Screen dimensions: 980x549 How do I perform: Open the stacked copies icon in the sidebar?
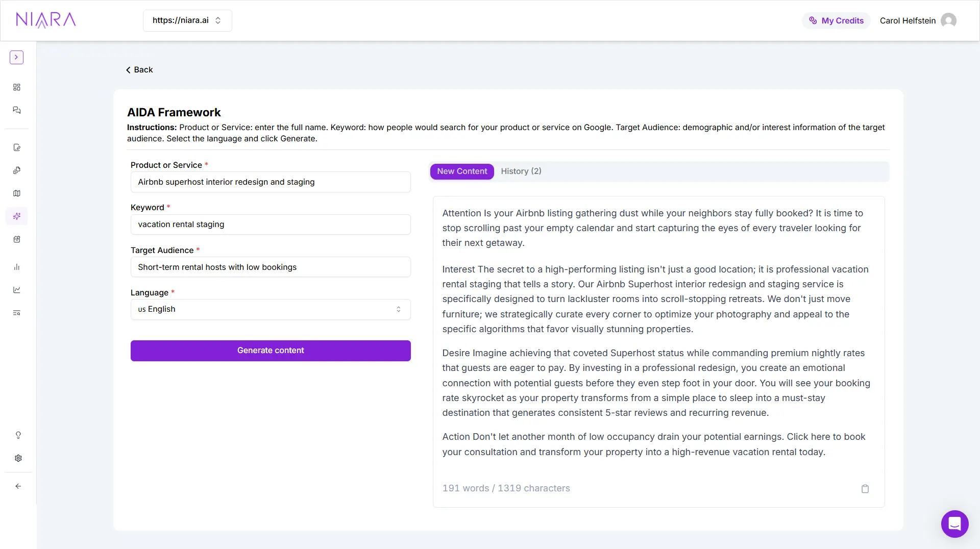[17, 170]
